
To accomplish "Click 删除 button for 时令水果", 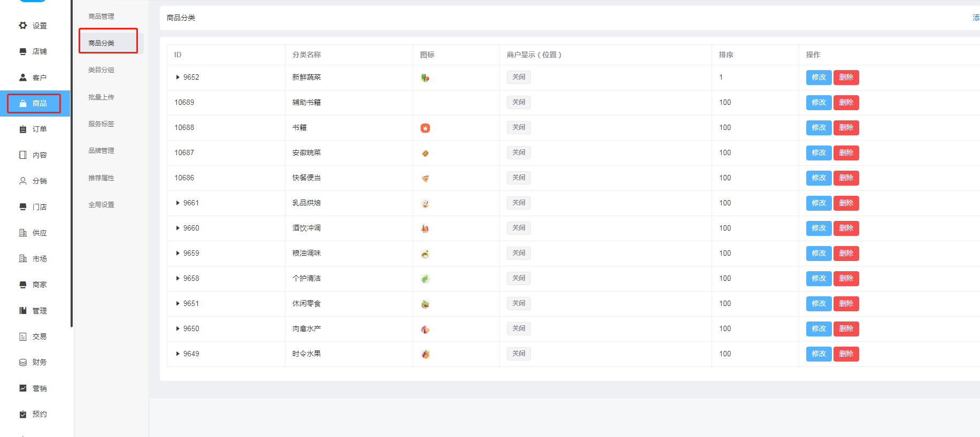I will point(846,354).
